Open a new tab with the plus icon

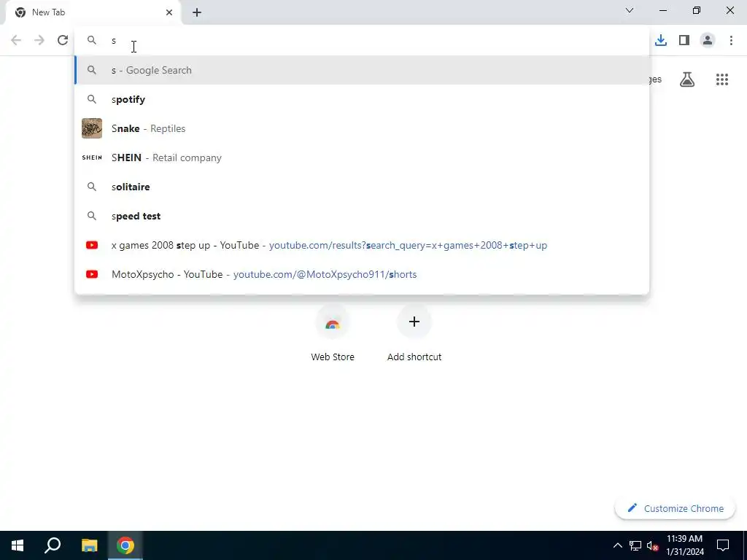coord(197,12)
